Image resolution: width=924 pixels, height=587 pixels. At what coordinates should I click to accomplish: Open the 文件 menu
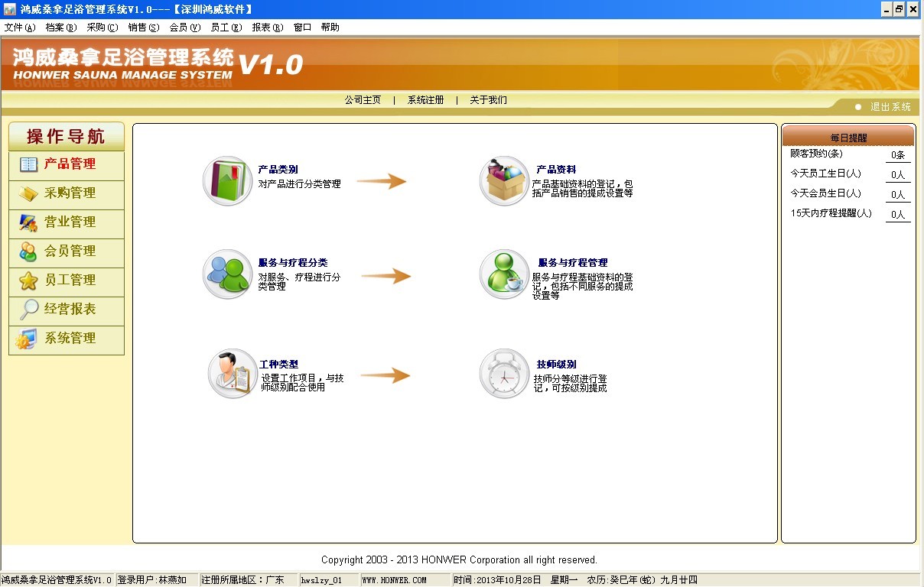(20, 28)
